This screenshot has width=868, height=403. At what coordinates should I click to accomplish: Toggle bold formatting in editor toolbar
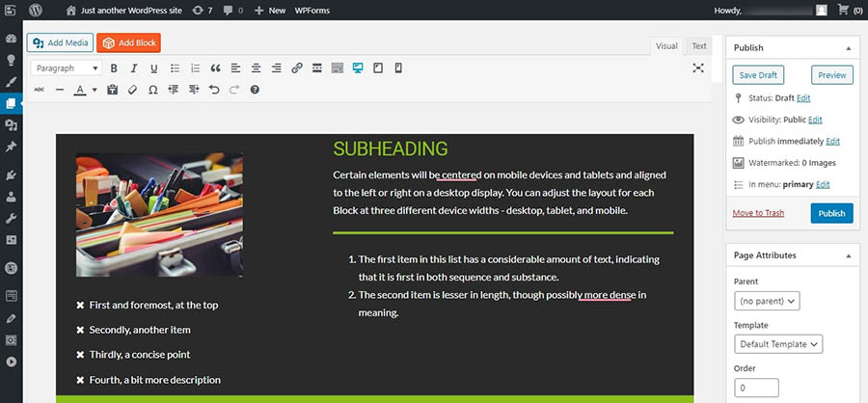(114, 68)
